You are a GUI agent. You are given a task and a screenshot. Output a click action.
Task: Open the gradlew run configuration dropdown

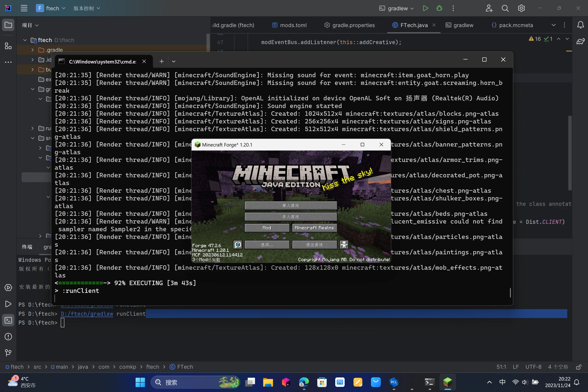coord(396,8)
